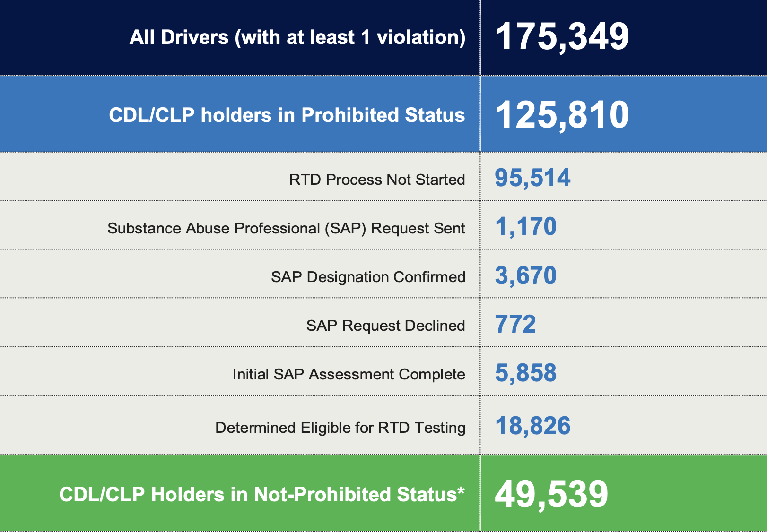Select the 772 declined count
The height and width of the screenshot is (532, 767).
(515, 325)
